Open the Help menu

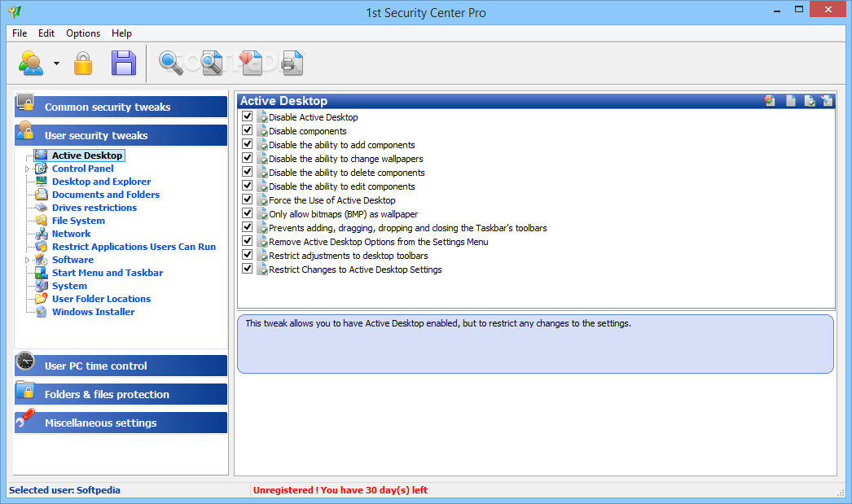point(121,33)
